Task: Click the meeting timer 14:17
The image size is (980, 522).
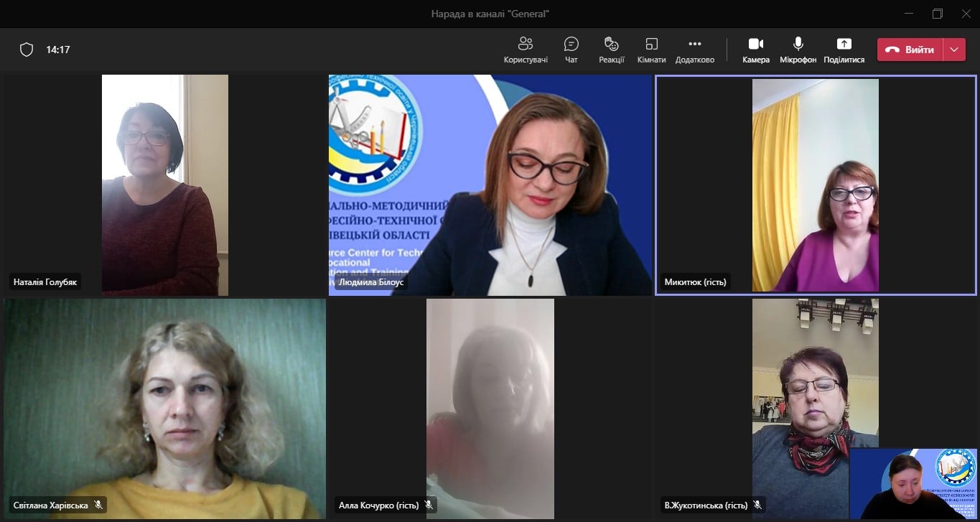Action: (58, 50)
